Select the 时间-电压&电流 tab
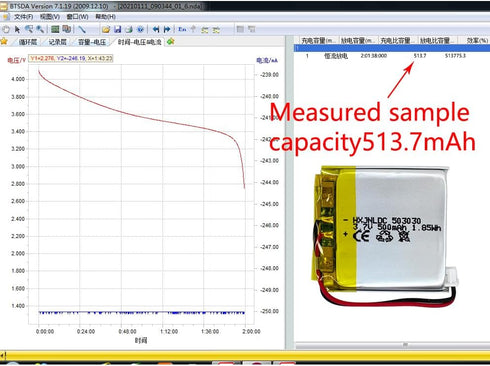 coord(139,42)
